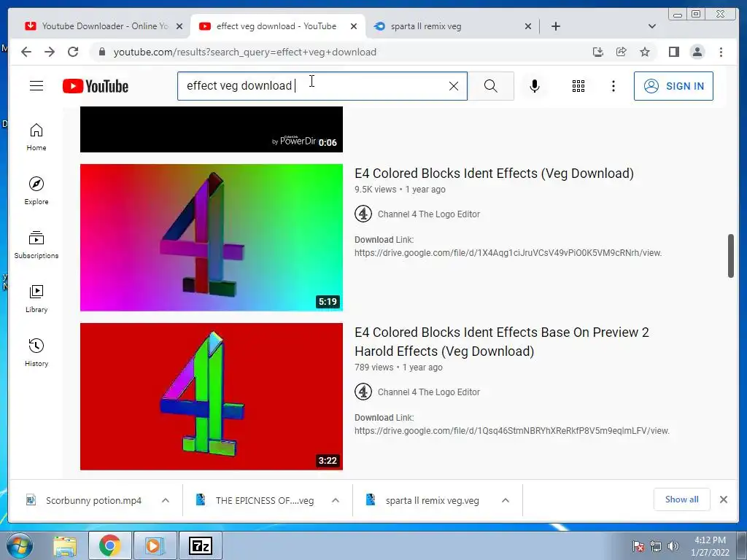Clear the search box text
This screenshot has height=560, width=747.
click(454, 86)
